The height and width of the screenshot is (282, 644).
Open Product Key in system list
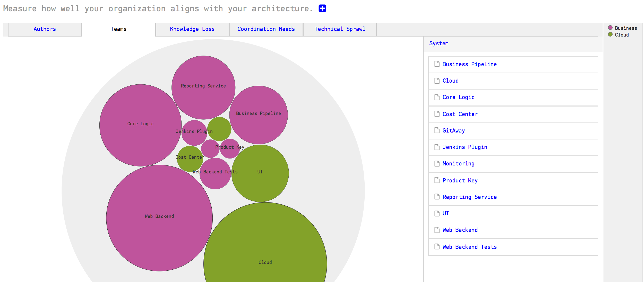460,181
